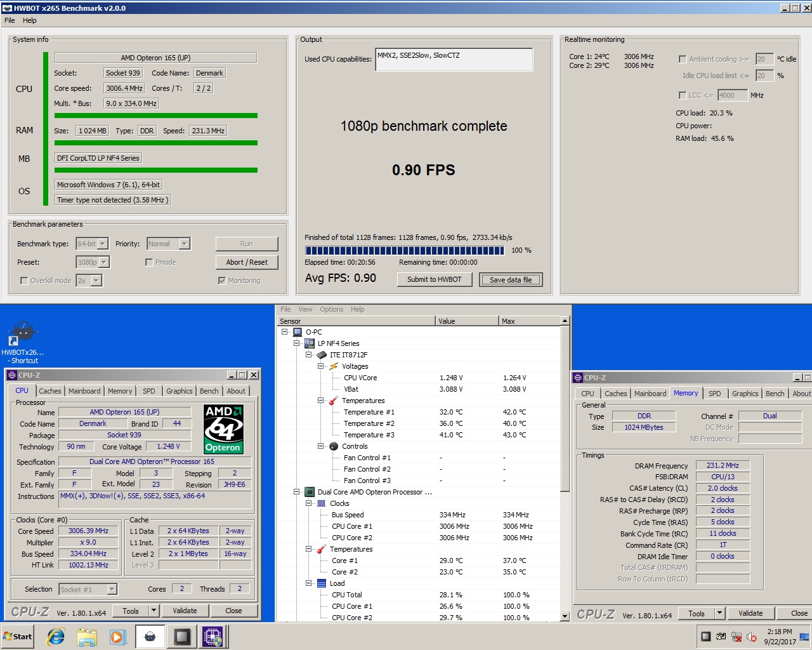Screen dimensions: 812x650
Task: Open Overkill 2x dropdown
Action: tap(96, 281)
